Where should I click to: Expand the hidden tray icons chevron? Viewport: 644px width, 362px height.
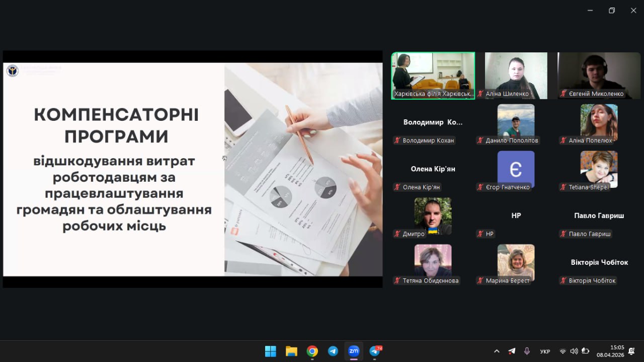tap(497, 351)
